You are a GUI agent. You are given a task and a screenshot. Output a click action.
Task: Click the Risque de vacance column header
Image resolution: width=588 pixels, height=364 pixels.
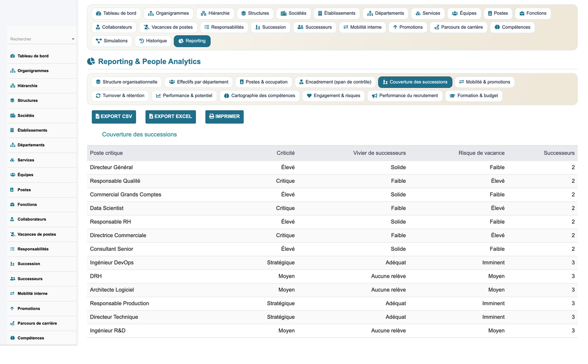(x=482, y=153)
